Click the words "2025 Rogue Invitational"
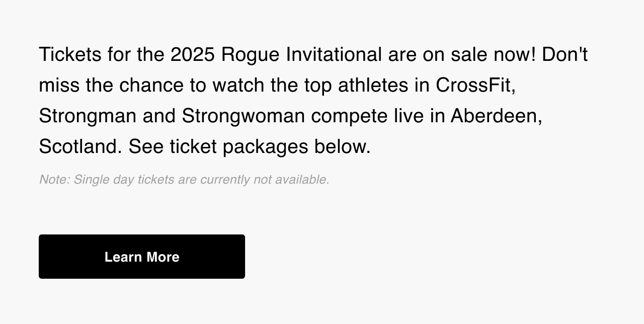Viewport: 644px width, 324px height. tap(276, 54)
